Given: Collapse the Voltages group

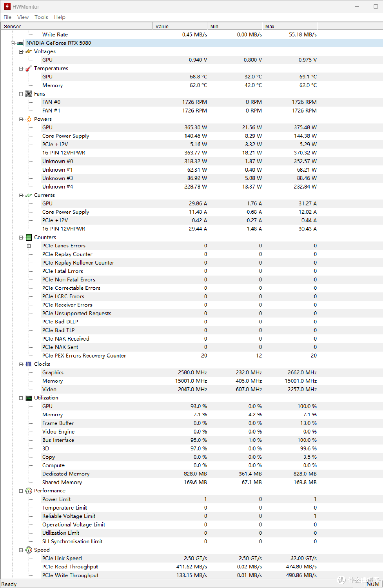Looking at the screenshot, I should coord(21,51).
